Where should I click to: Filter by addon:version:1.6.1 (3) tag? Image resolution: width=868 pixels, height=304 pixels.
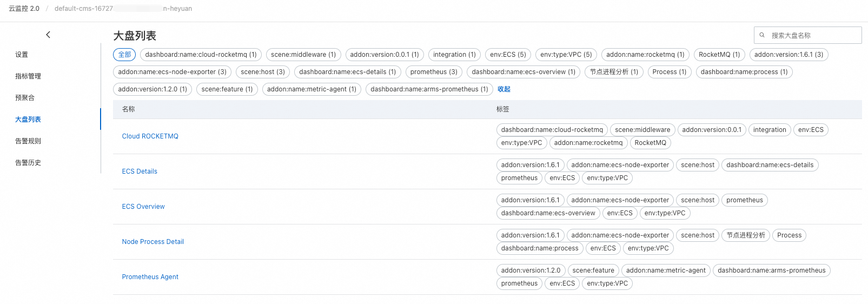pos(789,55)
